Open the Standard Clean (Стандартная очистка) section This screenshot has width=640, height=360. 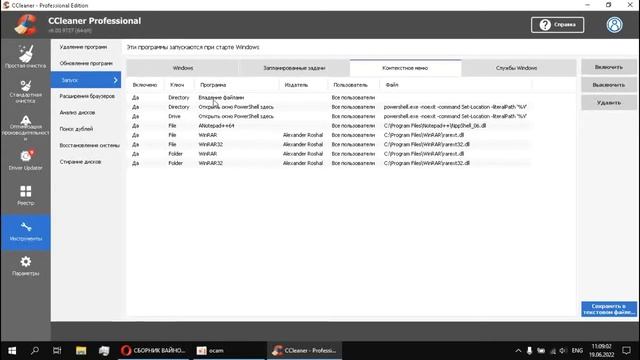(x=25, y=91)
